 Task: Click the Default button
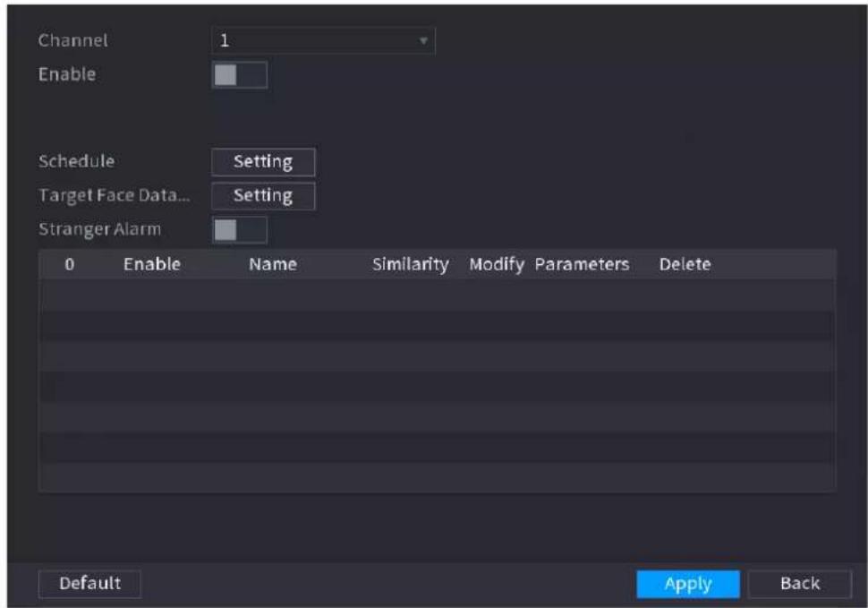(89, 584)
